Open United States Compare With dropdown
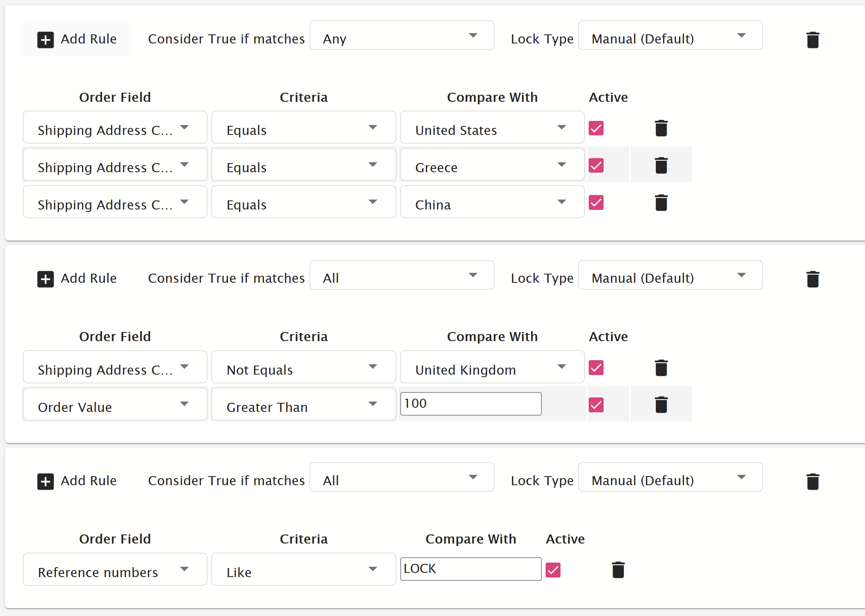The width and height of the screenshot is (865, 616). click(492, 127)
